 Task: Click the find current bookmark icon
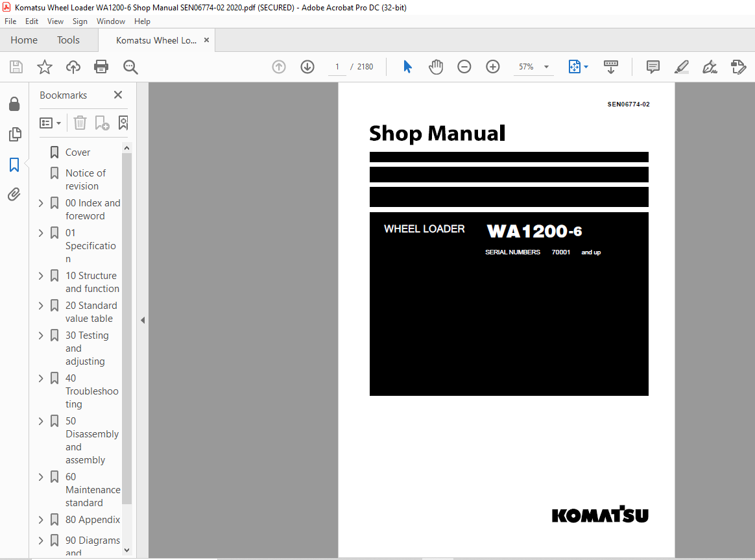(123, 123)
